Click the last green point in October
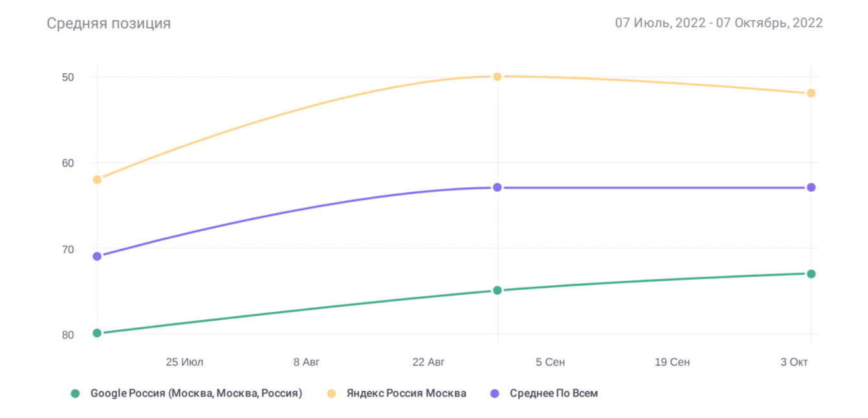The image size is (868, 418). 811,273
